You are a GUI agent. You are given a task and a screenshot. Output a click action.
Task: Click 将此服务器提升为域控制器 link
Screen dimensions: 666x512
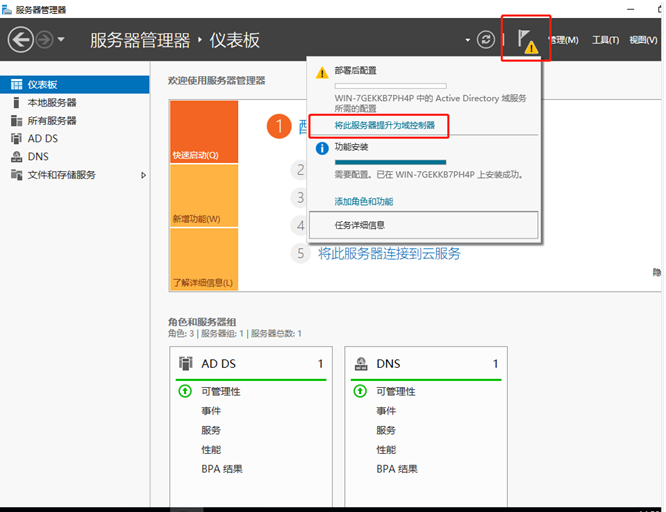384,125
